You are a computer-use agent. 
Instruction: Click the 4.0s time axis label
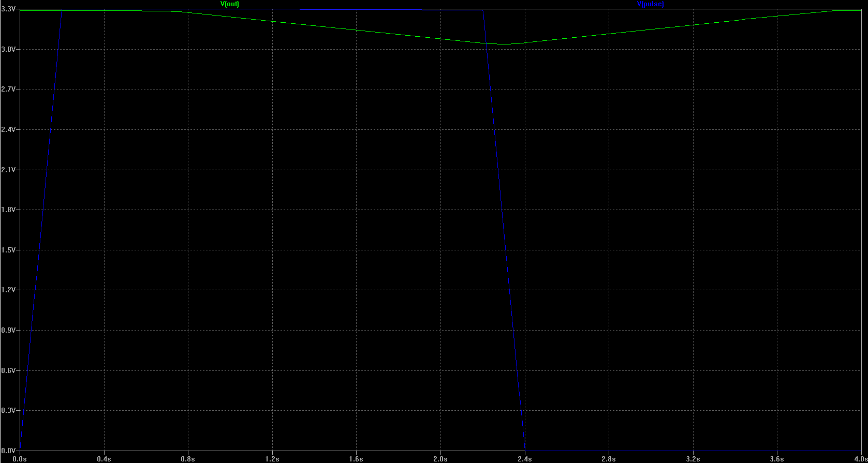(860, 459)
